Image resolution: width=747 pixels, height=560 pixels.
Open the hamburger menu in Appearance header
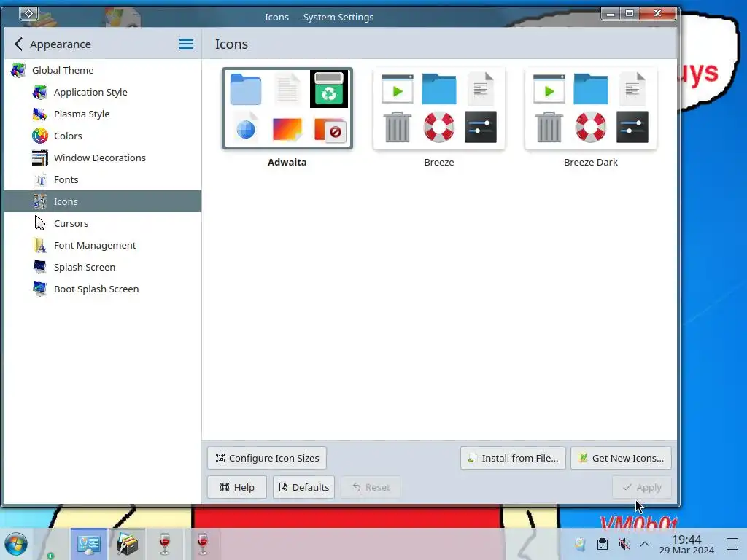pyautogui.click(x=186, y=44)
